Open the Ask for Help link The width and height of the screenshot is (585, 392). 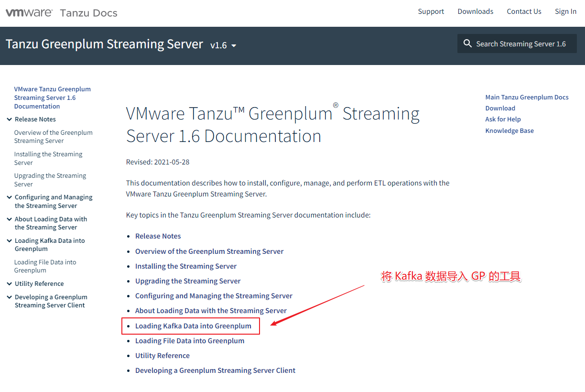click(x=503, y=119)
